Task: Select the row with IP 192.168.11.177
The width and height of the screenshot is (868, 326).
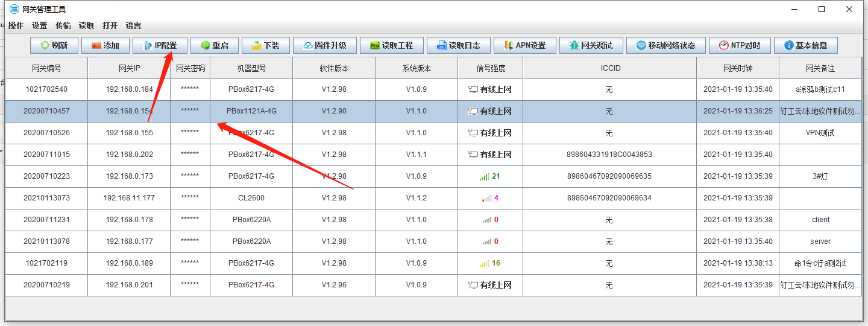Action: click(x=129, y=198)
